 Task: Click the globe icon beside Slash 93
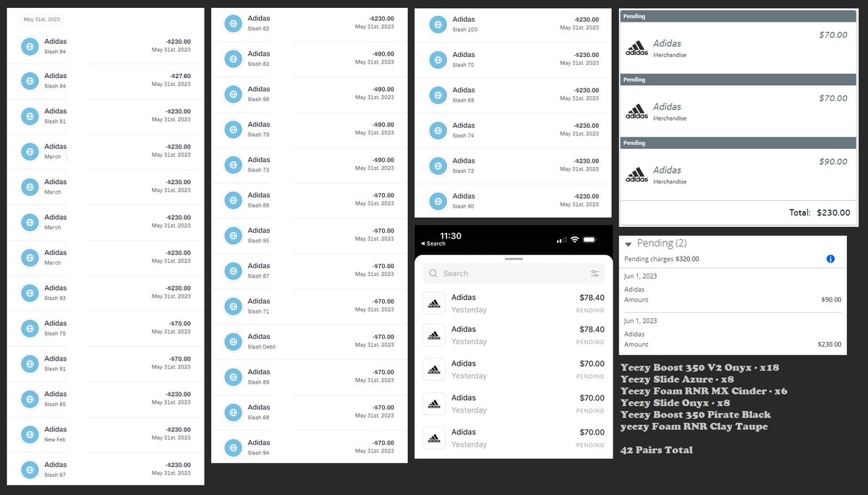click(30, 293)
